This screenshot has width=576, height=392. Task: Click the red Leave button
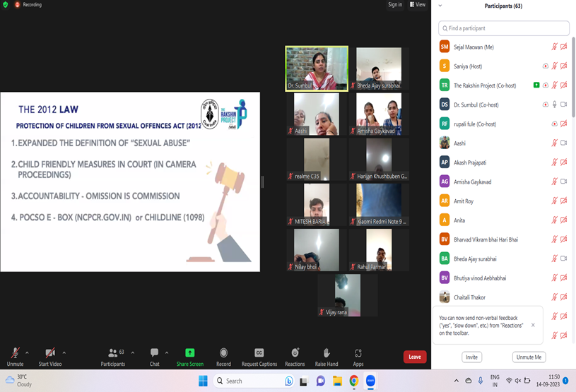point(415,357)
